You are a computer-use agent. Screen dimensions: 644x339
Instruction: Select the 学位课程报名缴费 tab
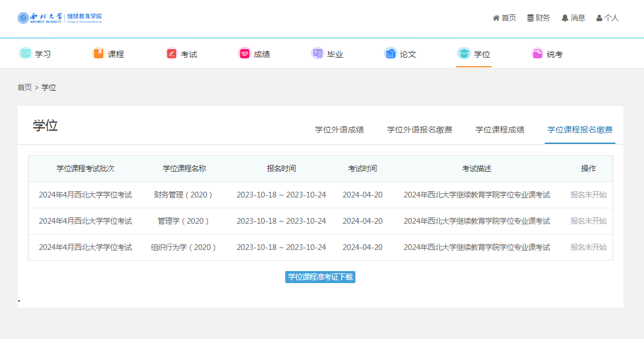[x=580, y=130]
